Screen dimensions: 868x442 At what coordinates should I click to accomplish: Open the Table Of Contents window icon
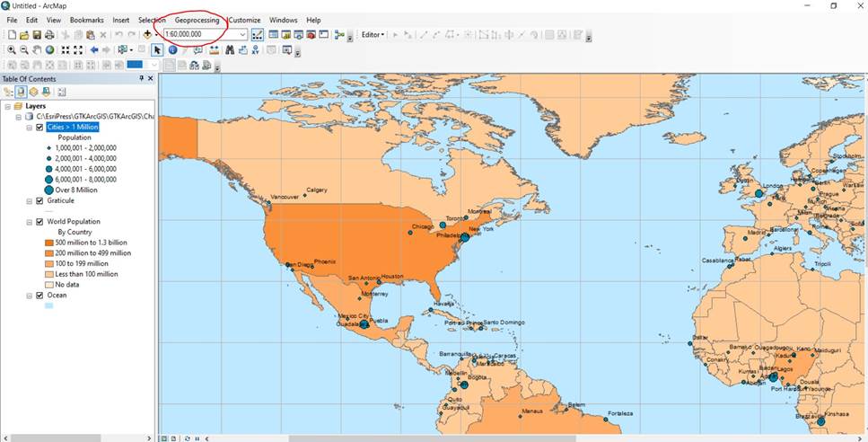click(274, 34)
